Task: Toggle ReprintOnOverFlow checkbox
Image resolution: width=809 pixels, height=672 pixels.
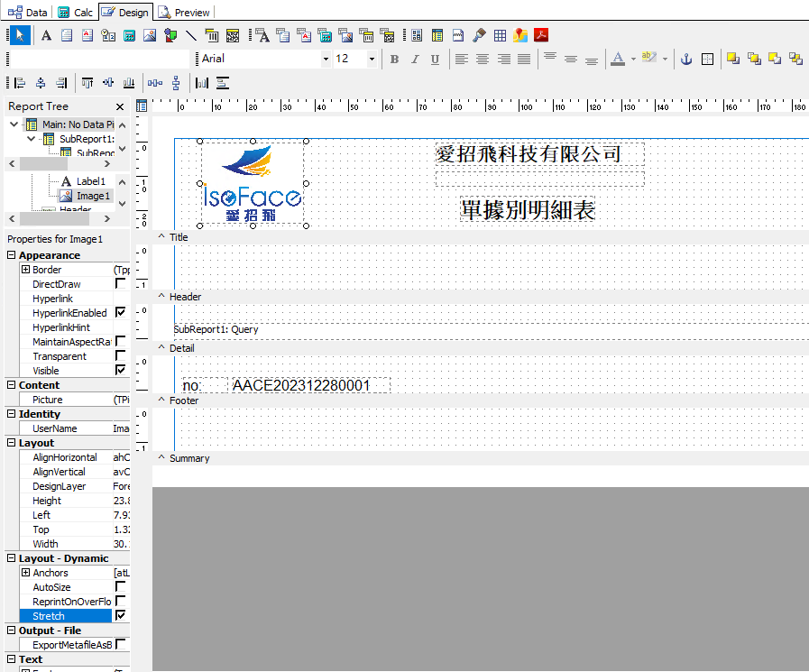Action: (x=120, y=601)
